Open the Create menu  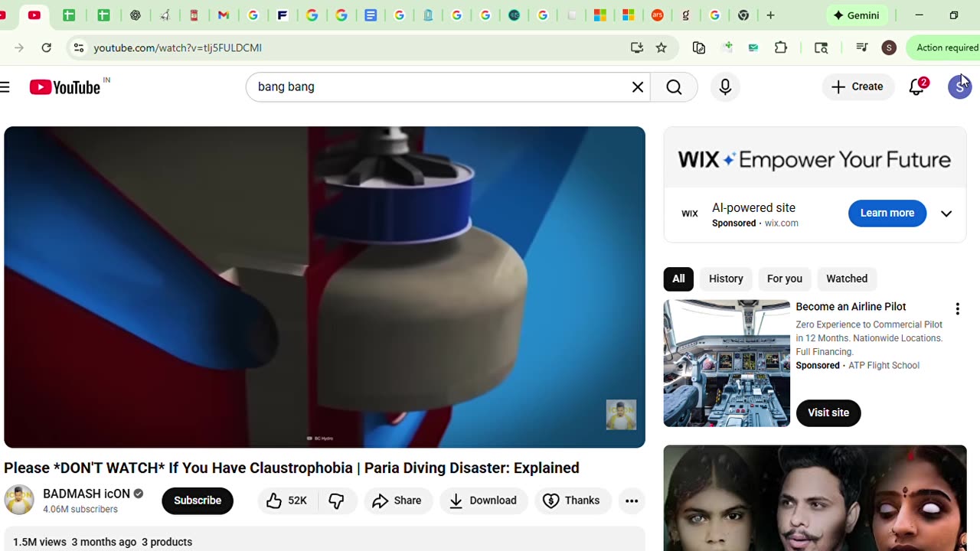coord(857,86)
